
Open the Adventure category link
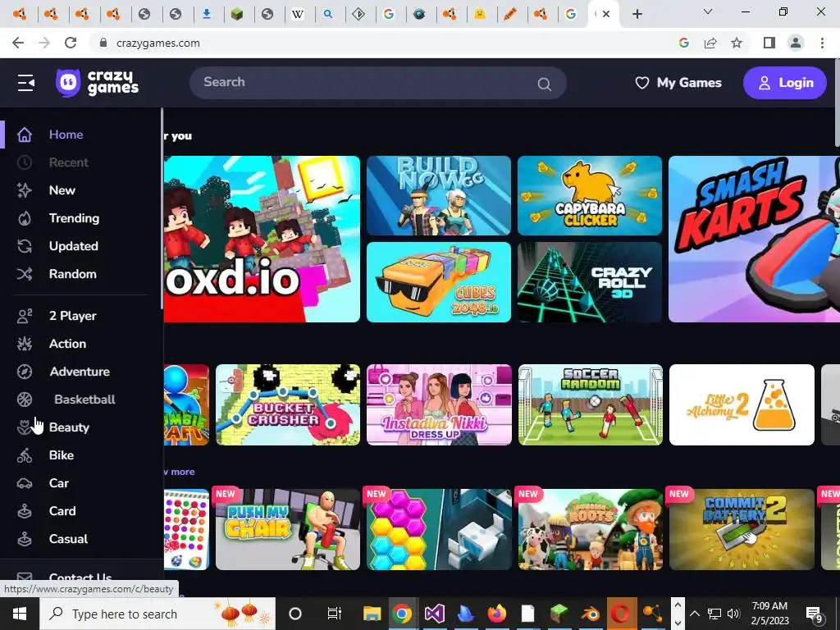coord(80,372)
